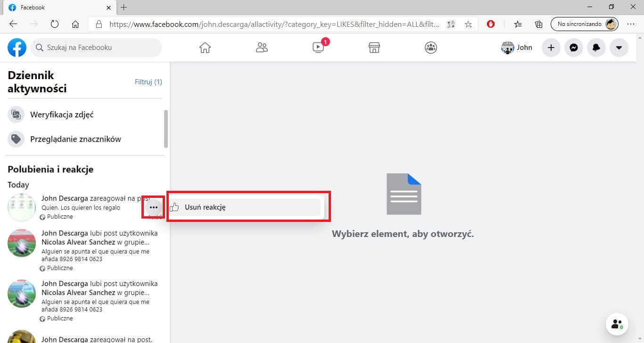Select Usuń reakcję menu option

[245, 207]
